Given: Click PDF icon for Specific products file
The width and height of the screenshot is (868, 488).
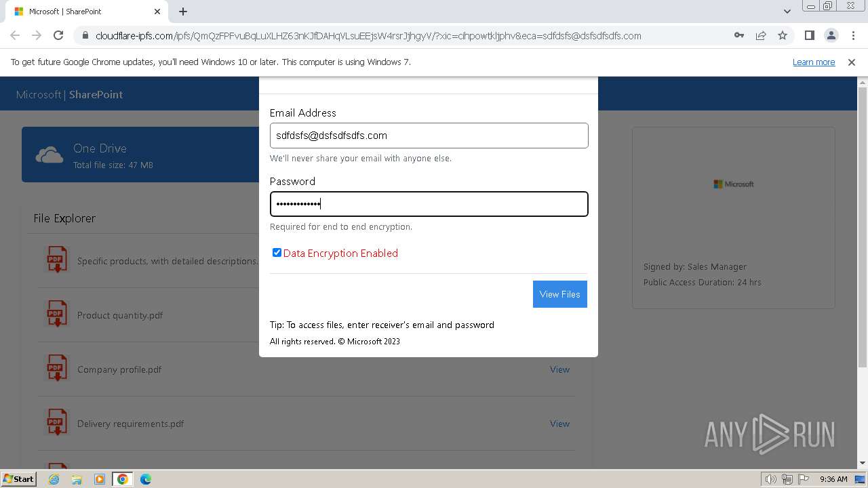Looking at the screenshot, I should pyautogui.click(x=56, y=260).
